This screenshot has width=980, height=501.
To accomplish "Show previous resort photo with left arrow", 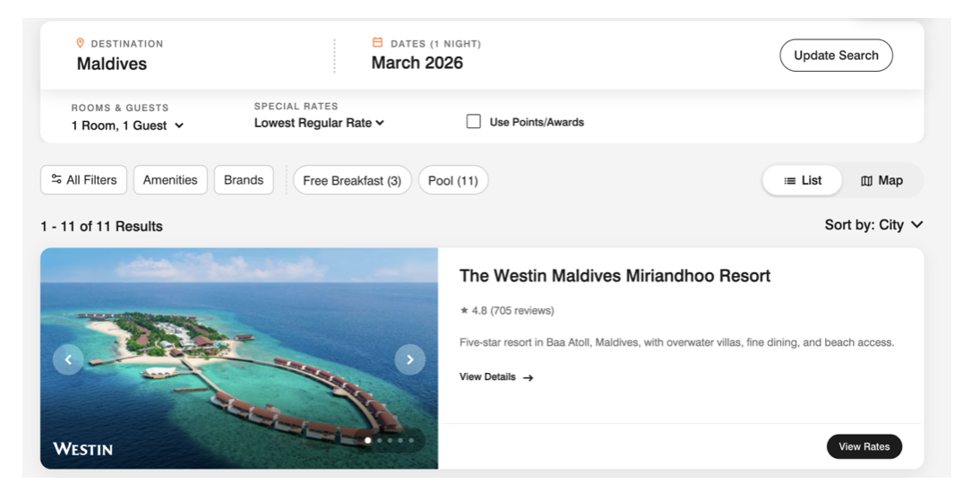I will pyautogui.click(x=68, y=359).
